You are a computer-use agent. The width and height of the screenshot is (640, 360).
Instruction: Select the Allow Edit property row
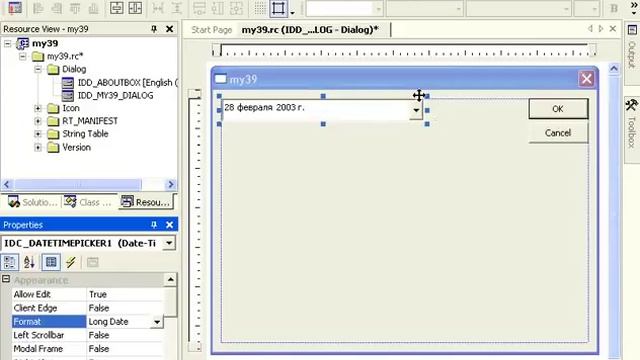[87, 294]
